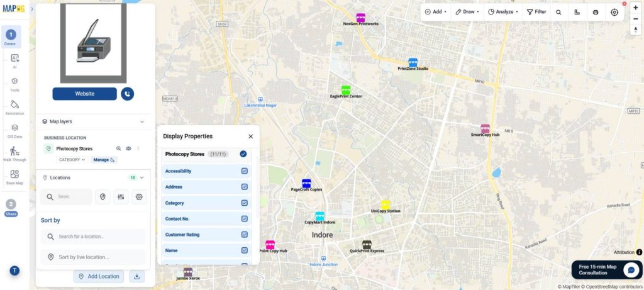
Task: Open the Filter tool
Action: point(536,12)
